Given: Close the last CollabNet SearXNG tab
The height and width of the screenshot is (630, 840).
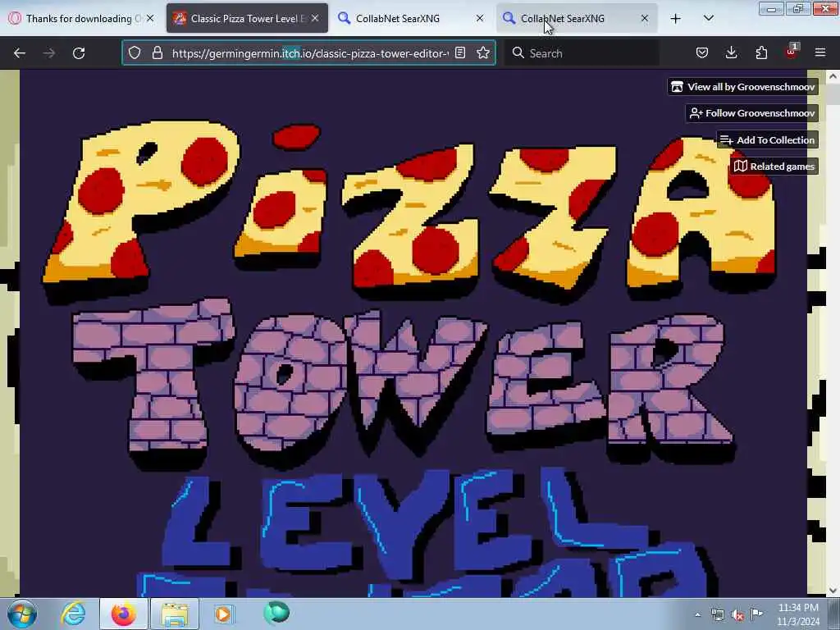Looking at the screenshot, I should click(645, 18).
